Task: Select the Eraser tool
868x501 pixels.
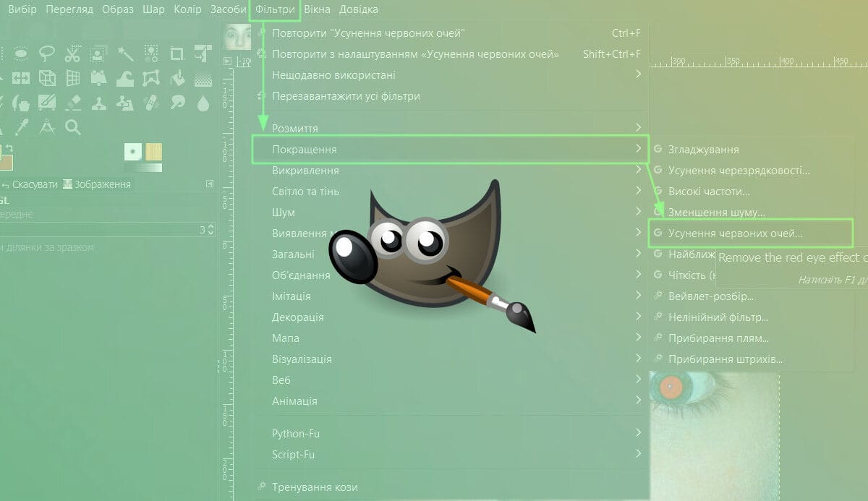Action: coord(72,103)
